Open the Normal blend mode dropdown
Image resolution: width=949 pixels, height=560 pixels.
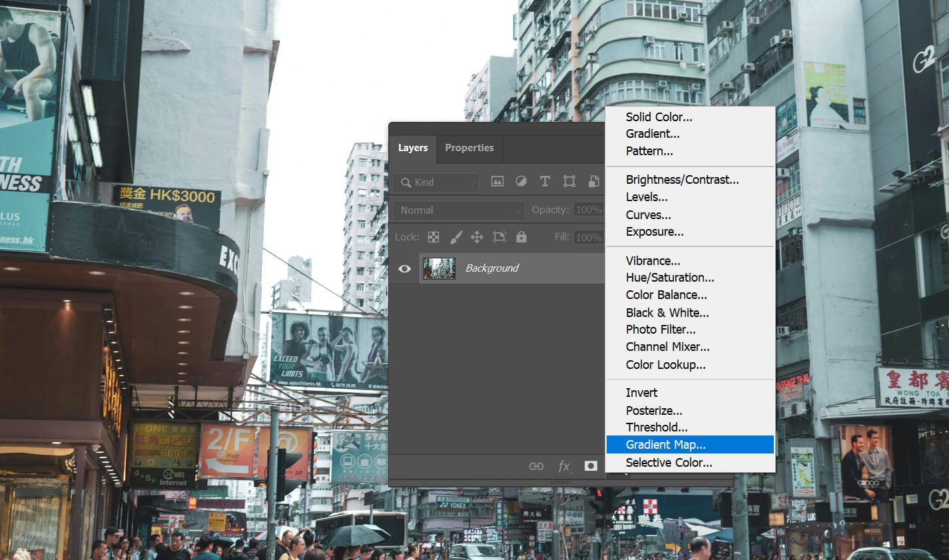tap(458, 210)
